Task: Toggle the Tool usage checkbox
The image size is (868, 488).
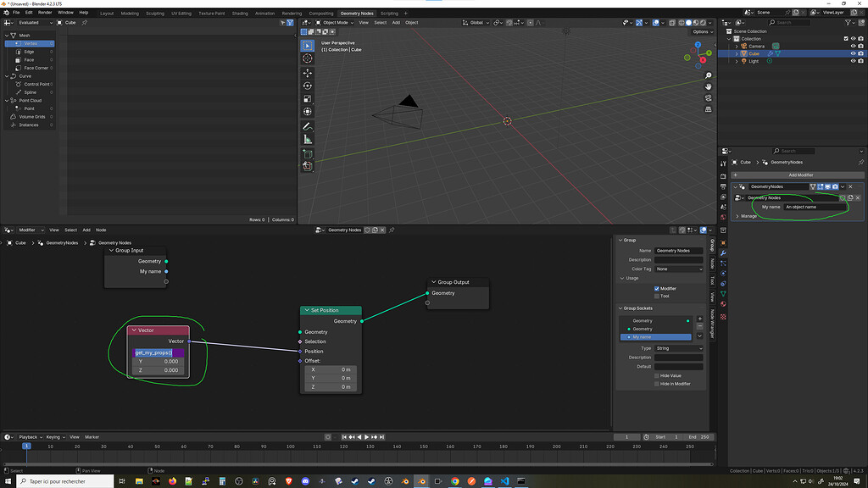Action: pos(657,296)
